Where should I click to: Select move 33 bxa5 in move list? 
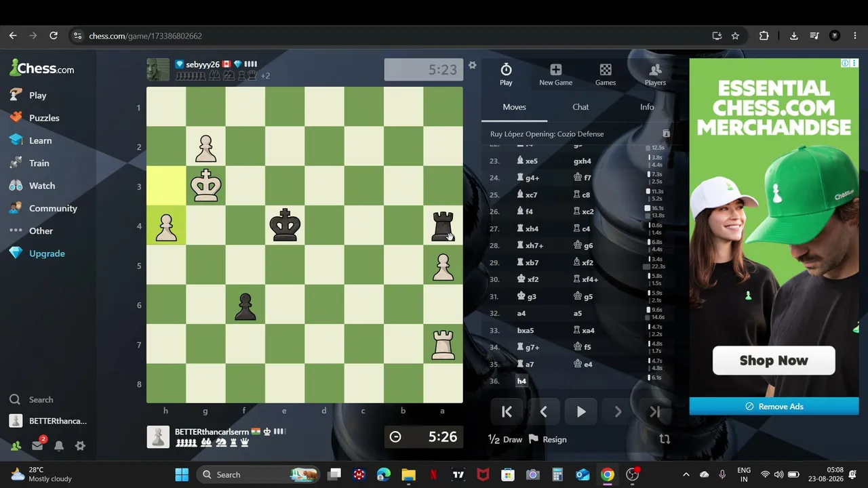(526, 330)
